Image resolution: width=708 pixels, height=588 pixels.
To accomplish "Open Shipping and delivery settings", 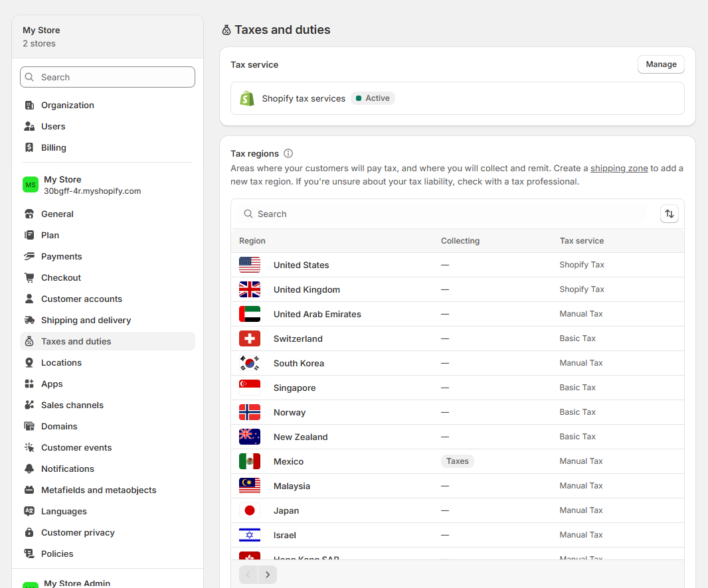I will tap(108, 320).
